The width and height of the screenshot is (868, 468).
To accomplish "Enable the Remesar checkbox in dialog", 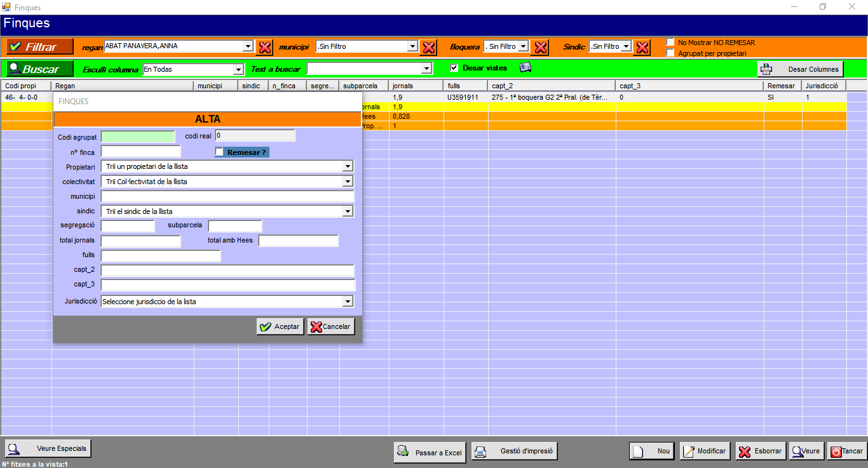I will [x=219, y=152].
